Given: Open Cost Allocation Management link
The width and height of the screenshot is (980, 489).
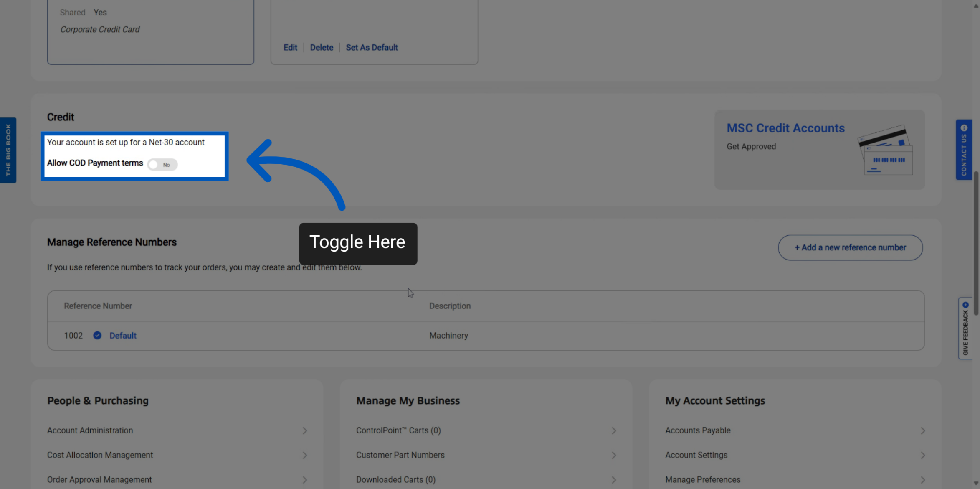Looking at the screenshot, I should pyautogui.click(x=100, y=455).
